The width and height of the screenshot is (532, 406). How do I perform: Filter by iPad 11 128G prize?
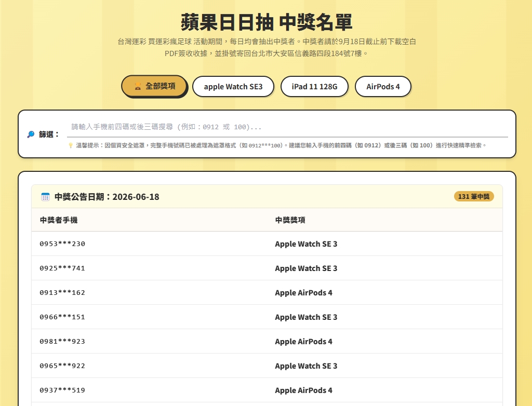314,87
